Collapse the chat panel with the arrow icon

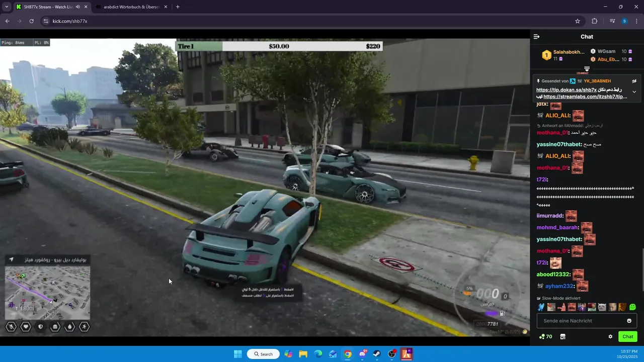[x=536, y=37]
